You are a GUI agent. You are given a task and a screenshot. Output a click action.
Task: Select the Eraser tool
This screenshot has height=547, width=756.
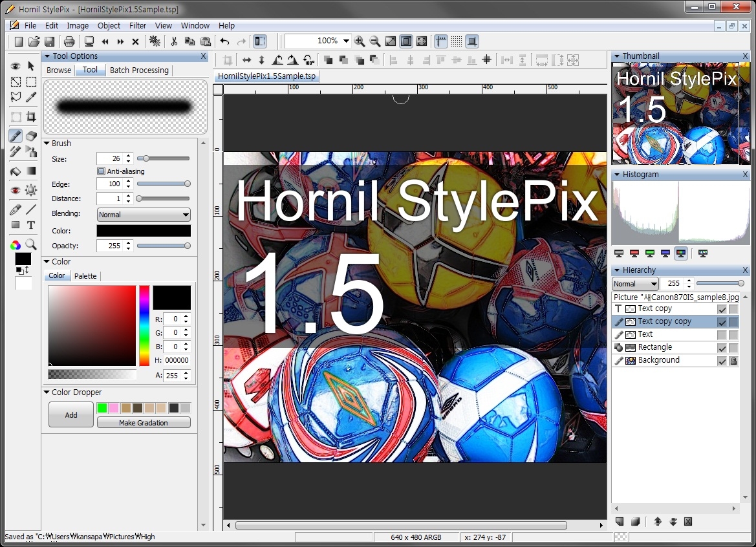pyautogui.click(x=31, y=136)
